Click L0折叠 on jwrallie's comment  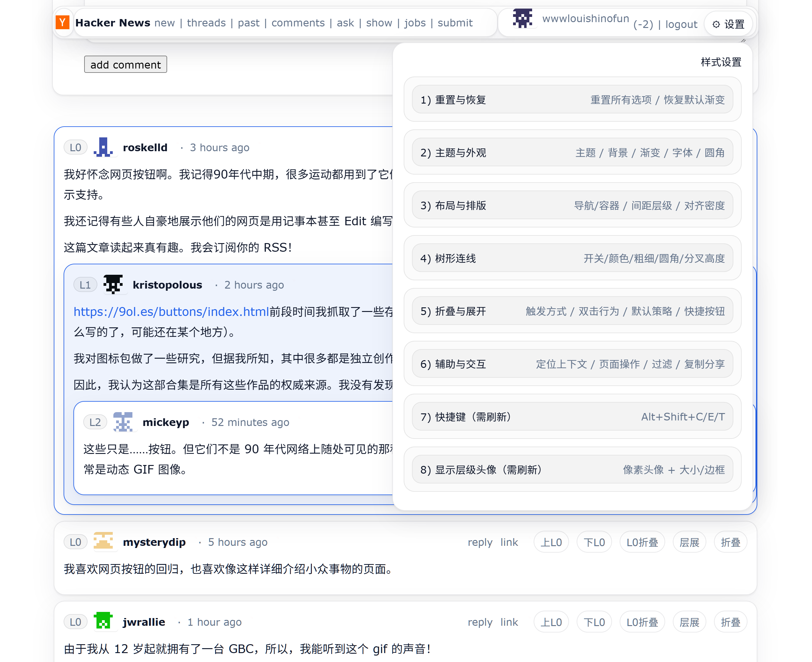(642, 622)
